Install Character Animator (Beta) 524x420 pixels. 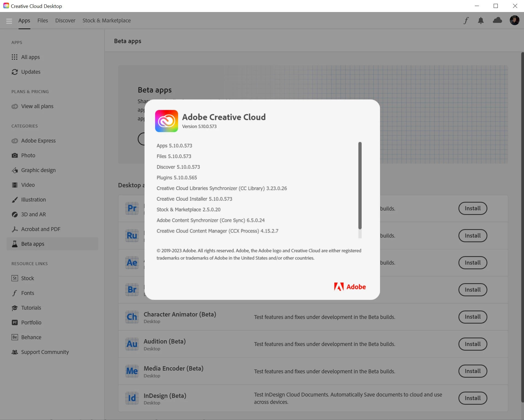(473, 317)
